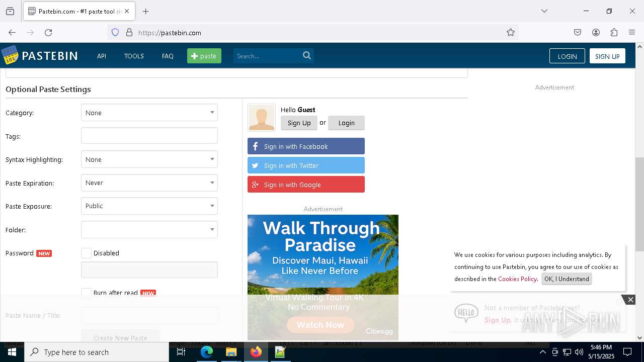This screenshot has height=362, width=644.
Task: Open a new browser tab
Action: pos(146,11)
